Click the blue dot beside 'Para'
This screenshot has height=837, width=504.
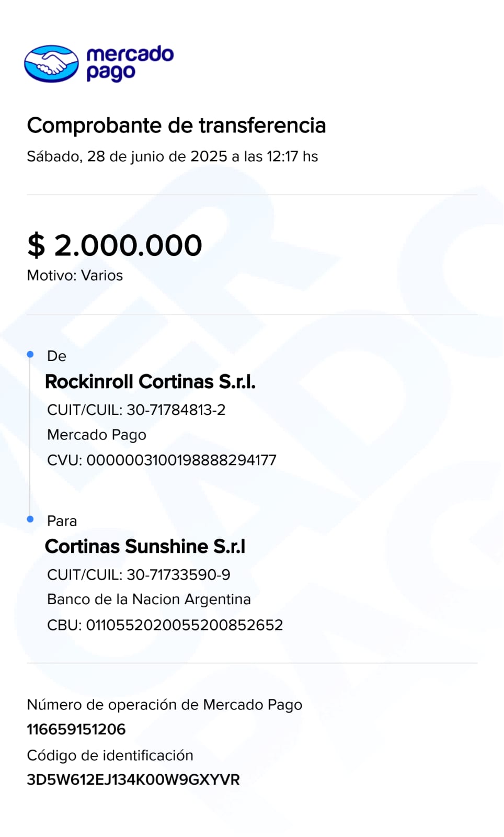click(x=30, y=519)
